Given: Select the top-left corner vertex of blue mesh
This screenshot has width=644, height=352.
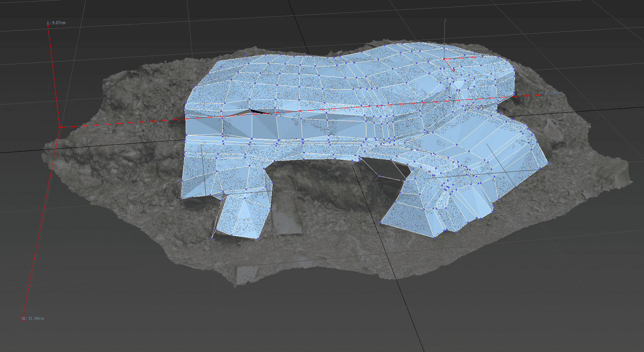Looking at the screenshot, I should click(218, 61).
